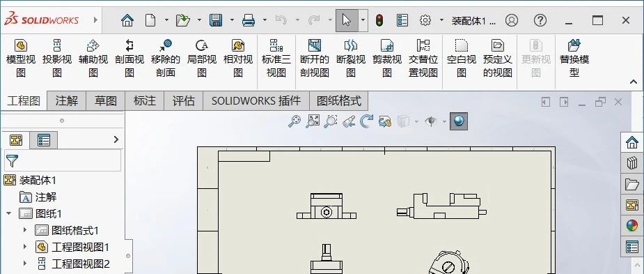Viewport: 644px width, 274px height.
Task: Open the PropertyManager tab
Action: coord(44,140)
